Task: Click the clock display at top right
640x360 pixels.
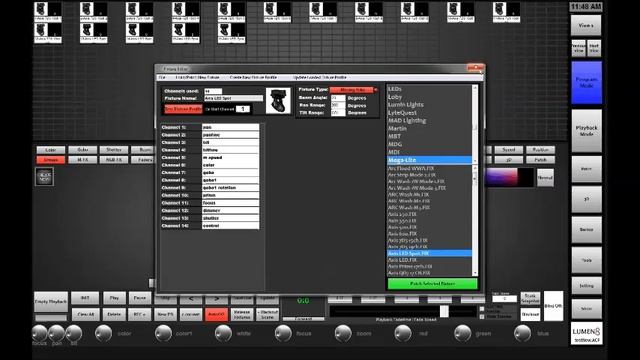Action: (x=586, y=7)
